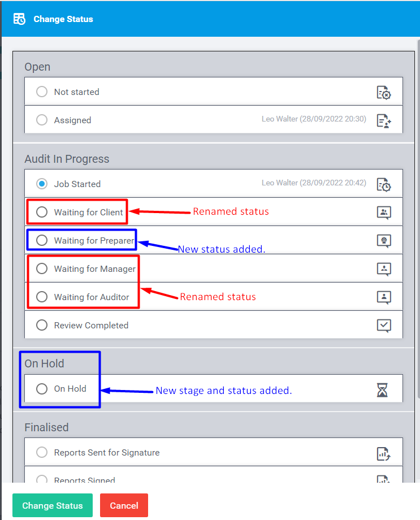The width and height of the screenshot is (420, 520).
Task: Select the On Hold radio button
Action: click(x=42, y=389)
